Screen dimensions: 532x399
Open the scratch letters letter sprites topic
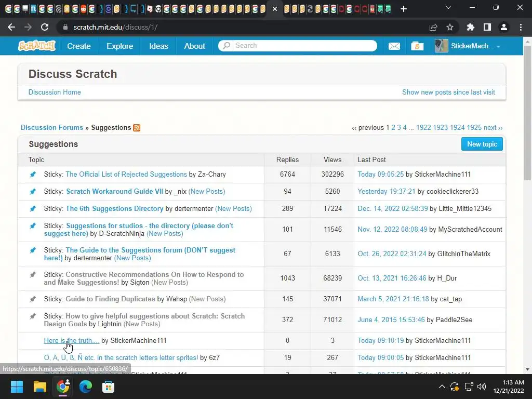click(x=121, y=357)
